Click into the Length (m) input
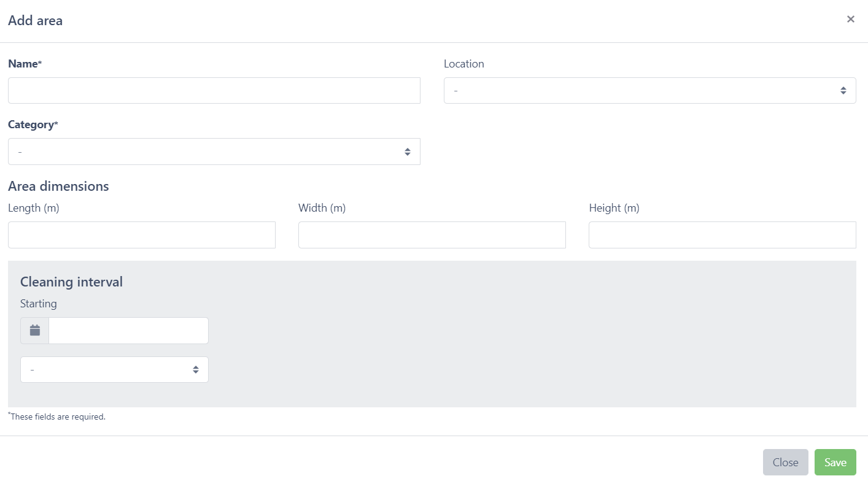 pos(141,235)
